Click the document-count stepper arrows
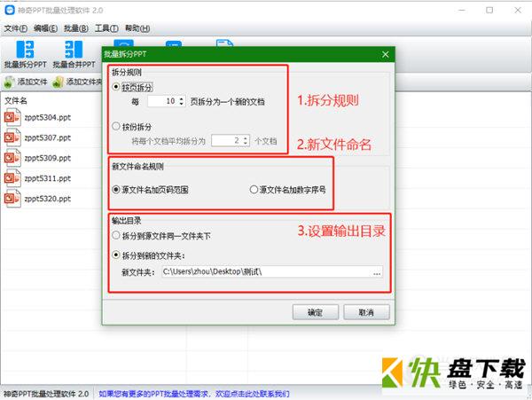The image size is (532, 400). (246, 140)
